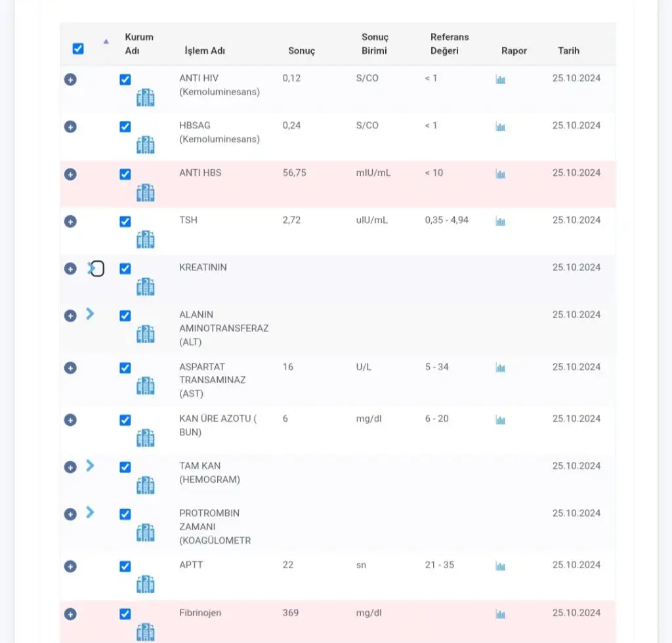672x643 pixels.
Task: Click the hospital icon in the AST row
Action: [145, 386]
